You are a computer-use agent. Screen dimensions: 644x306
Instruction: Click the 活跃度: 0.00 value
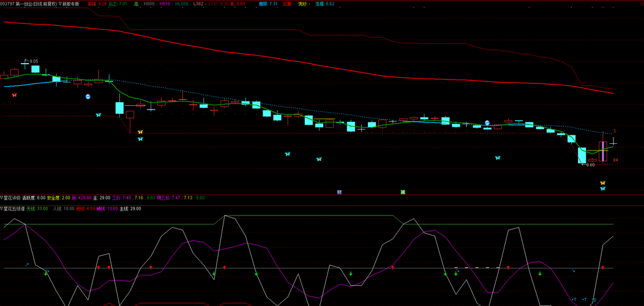(x=34, y=198)
